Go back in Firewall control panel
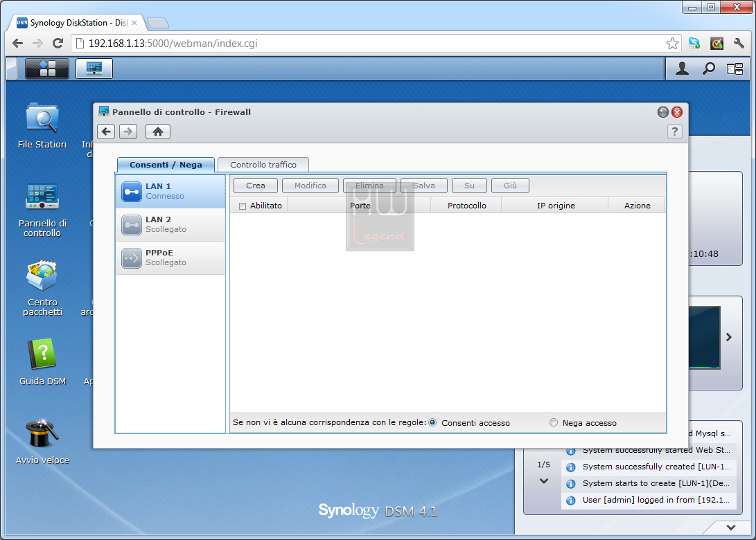 [x=106, y=132]
